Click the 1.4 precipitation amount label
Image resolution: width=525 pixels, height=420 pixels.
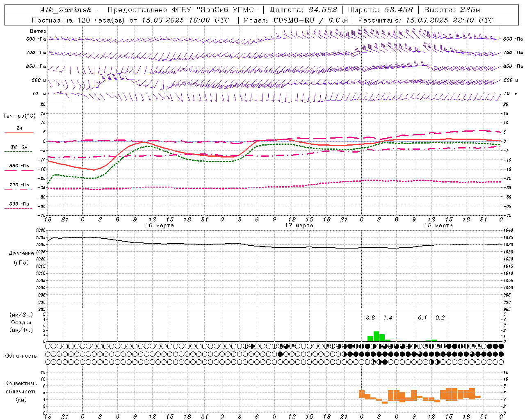click(x=388, y=317)
